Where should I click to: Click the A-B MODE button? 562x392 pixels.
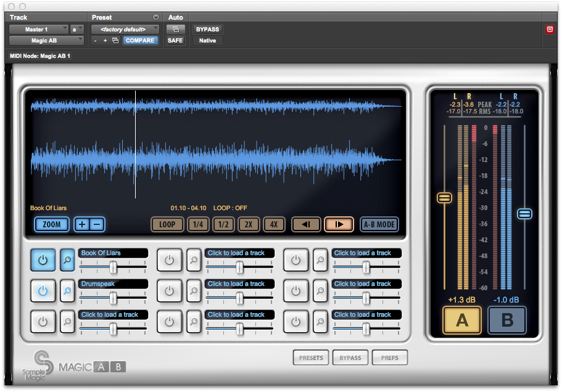(379, 224)
